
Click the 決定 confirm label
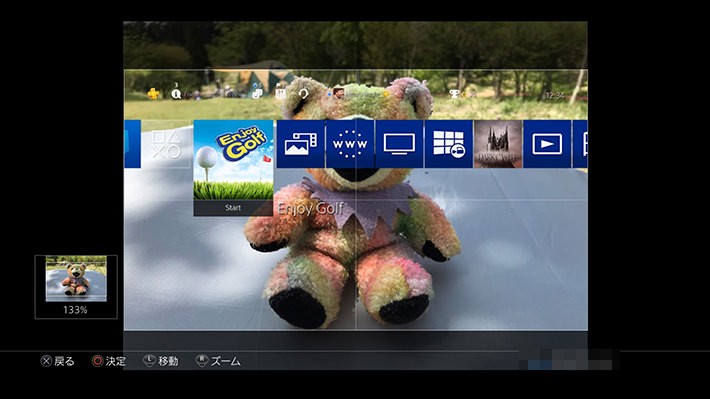(x=116, y=361)
